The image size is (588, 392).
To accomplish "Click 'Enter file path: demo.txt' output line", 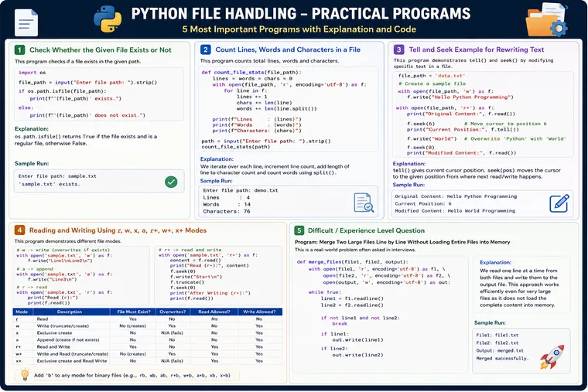I will tap(241, 190).
